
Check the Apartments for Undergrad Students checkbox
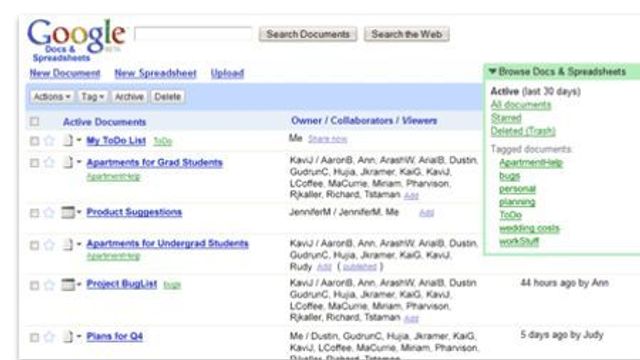point(35,245)
